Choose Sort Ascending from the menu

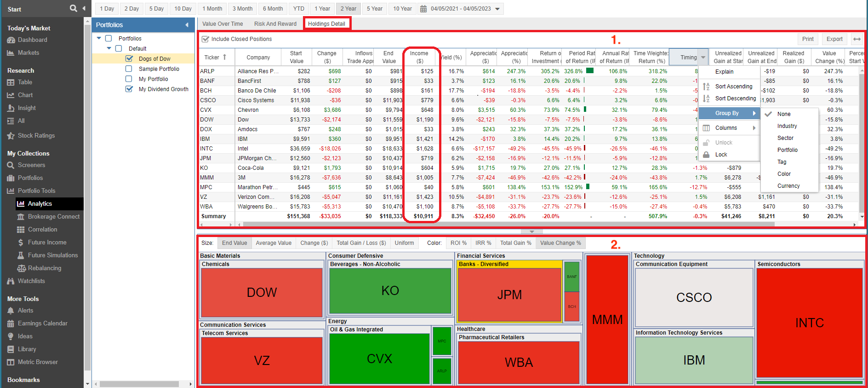(729, 87)
